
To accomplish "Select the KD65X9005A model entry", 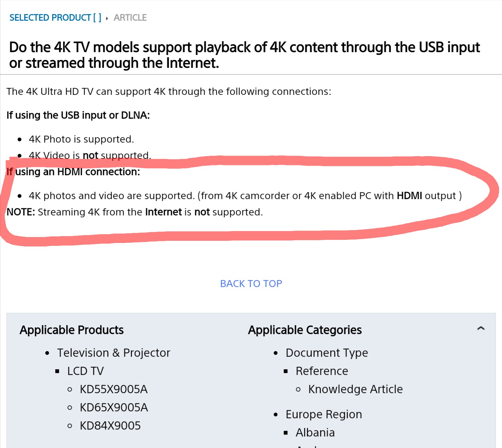I will coord(114,408).
